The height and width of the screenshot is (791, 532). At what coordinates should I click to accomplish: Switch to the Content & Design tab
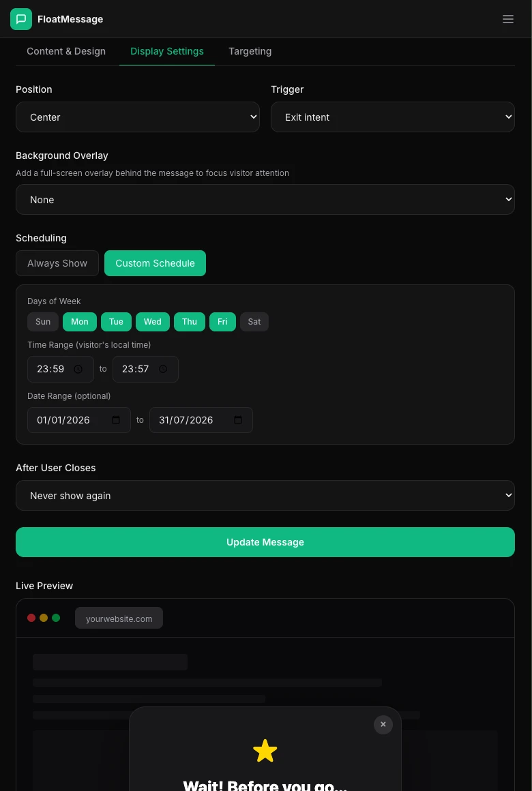(65, 51)
